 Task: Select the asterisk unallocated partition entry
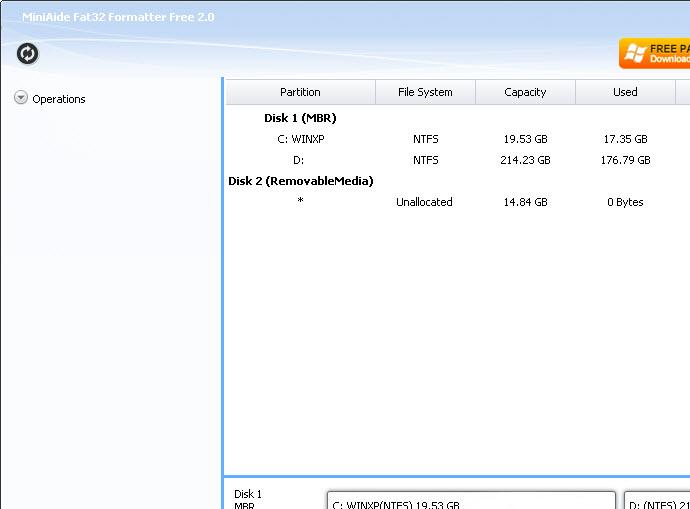click(300, 202)
